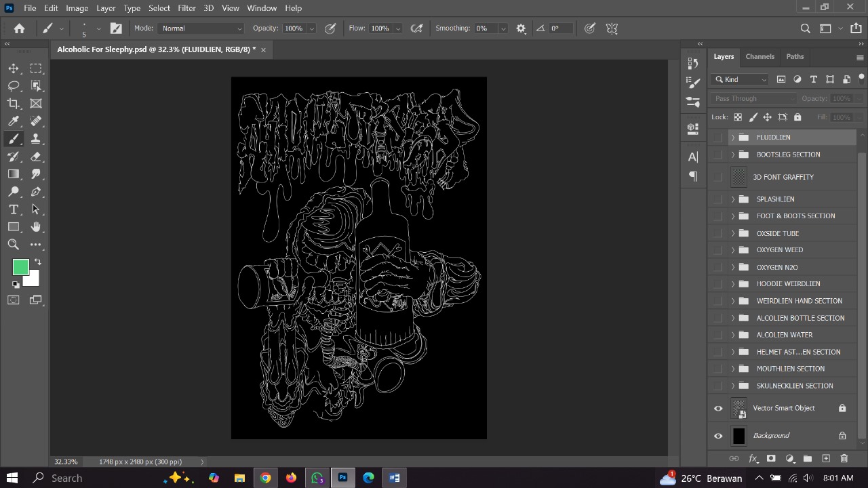Click the Photoshop Home button
Image resolution: width=868 pixels, height=488 pixels.
[x=18, y=28]
